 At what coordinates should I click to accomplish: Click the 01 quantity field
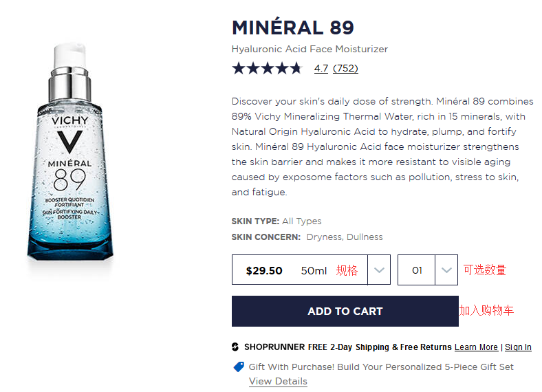[417, 270]
